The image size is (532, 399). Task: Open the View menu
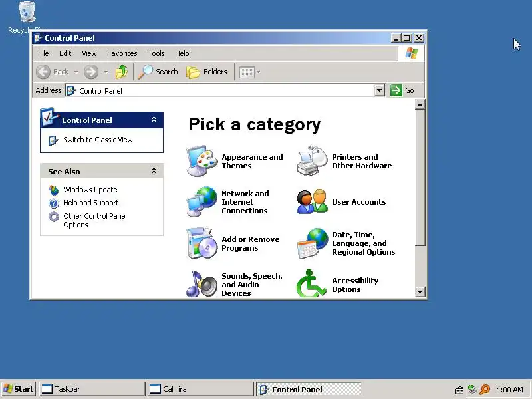[89, 53]
